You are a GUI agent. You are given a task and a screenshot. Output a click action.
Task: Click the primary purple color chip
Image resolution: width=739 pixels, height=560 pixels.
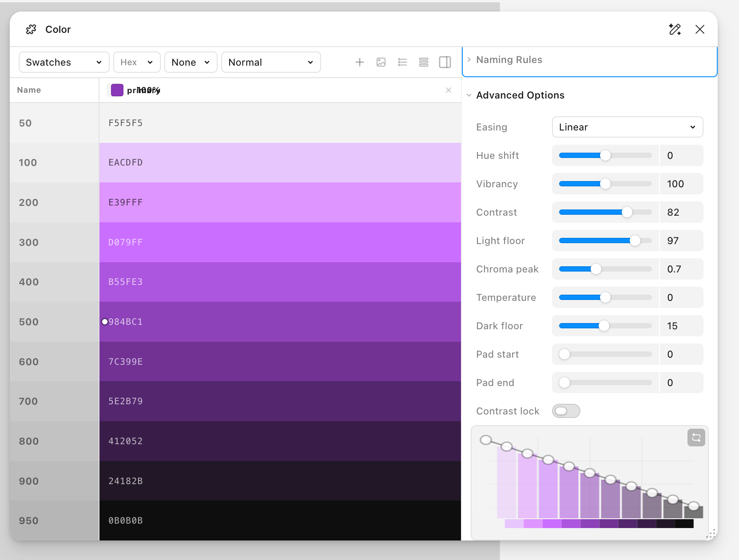[x=117, y=90]
